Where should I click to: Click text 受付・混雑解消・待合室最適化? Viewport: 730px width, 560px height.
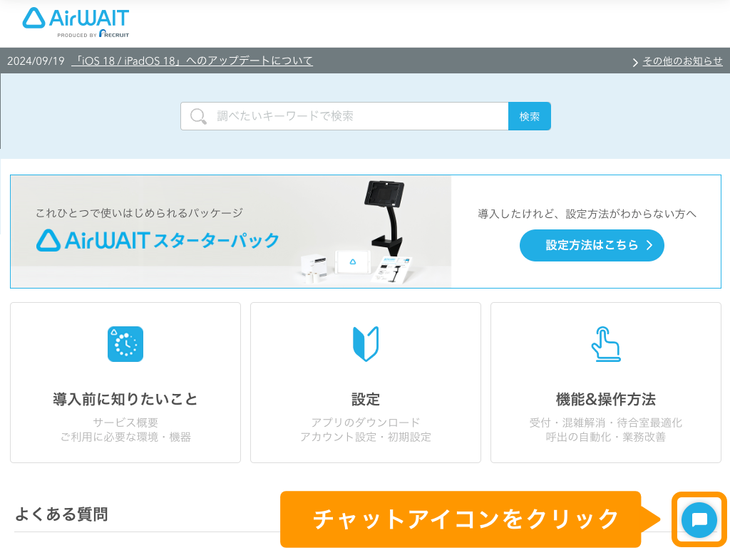point(606,422)
